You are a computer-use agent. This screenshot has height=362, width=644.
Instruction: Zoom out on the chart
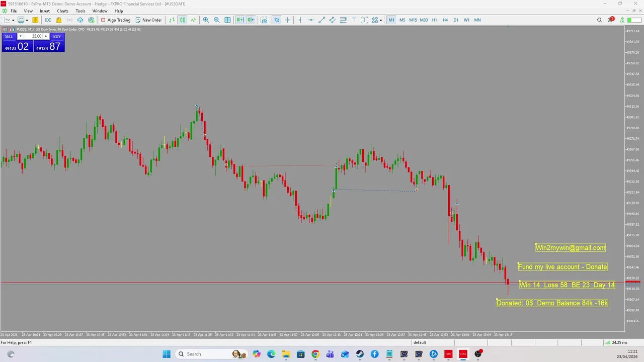click(x=216, y=20)
